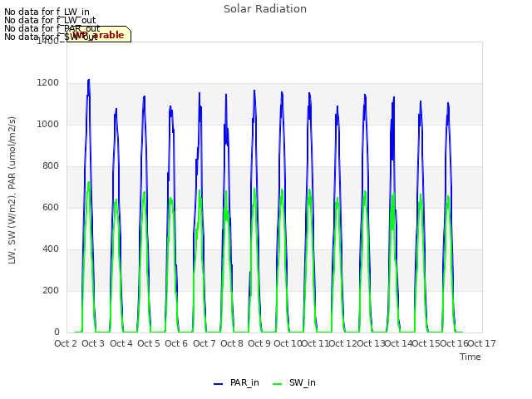The width and height of the screenshot is (532, 399).
Task: Click the Oct 6 x-axis tick label
Action: coord(176,343)
